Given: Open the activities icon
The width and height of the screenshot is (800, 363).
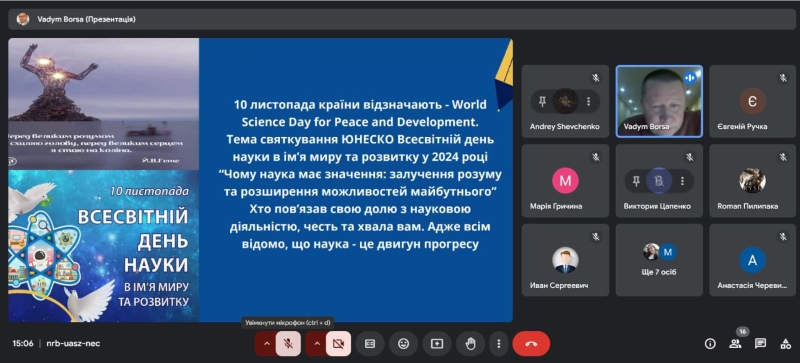Looking at the screenshot, I should [785, 344].
